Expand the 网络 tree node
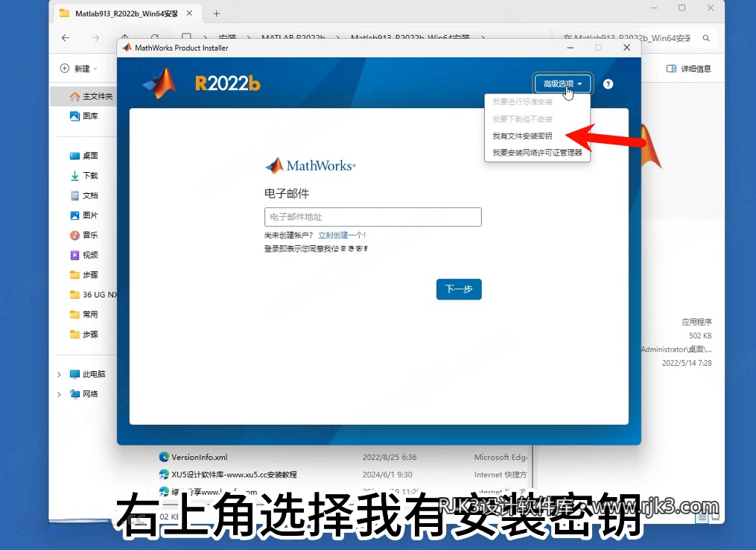 [x=59, y=394]
